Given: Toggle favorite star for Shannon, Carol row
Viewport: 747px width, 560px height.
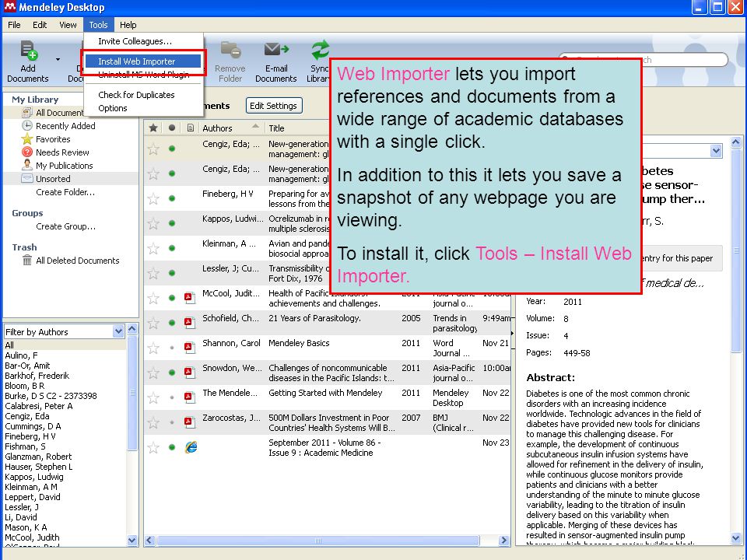Looking at the screenshot, I should [x=153, y=348].
